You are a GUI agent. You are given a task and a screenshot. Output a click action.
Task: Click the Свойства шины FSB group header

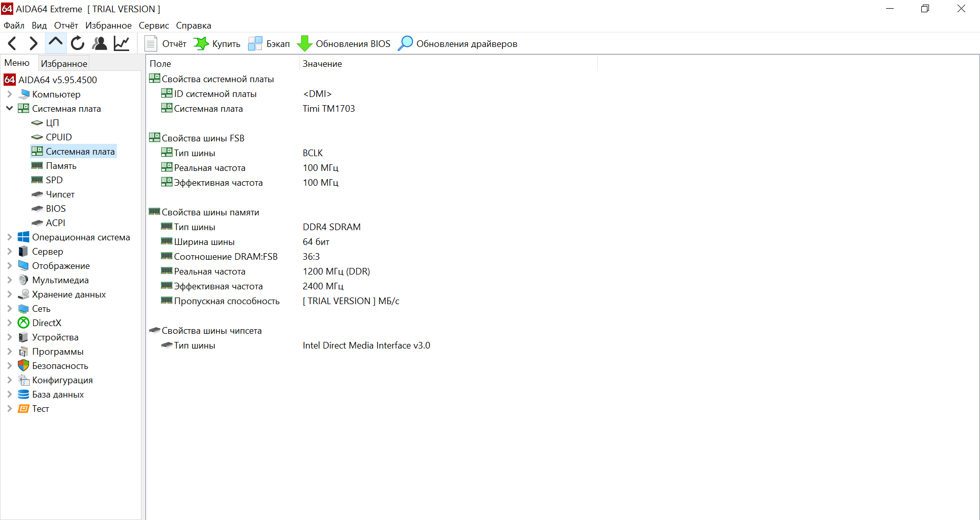click(x=203, y=138)
